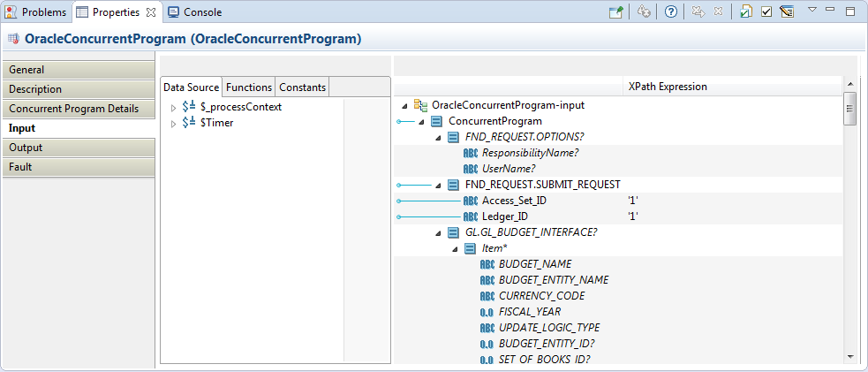868x372 pixels.
Task: Click the GL.GL_BUDGET_INTERFACE? element icon
Action: pos(453,232)
